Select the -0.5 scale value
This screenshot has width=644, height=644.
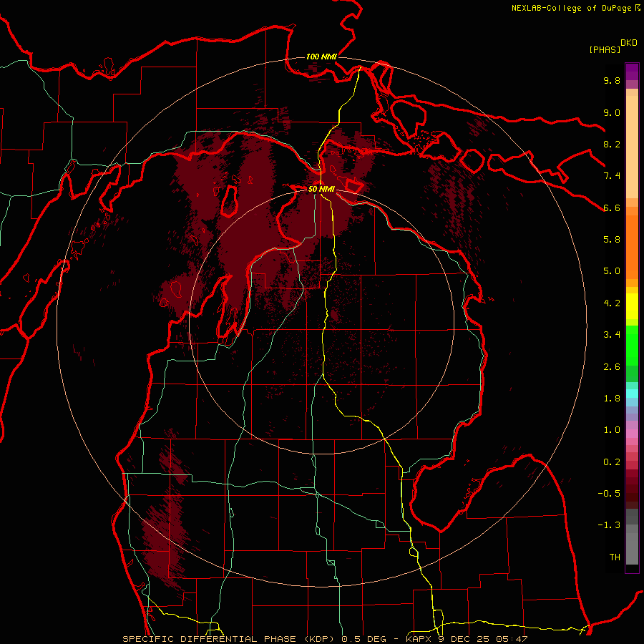tap(609, 494)
